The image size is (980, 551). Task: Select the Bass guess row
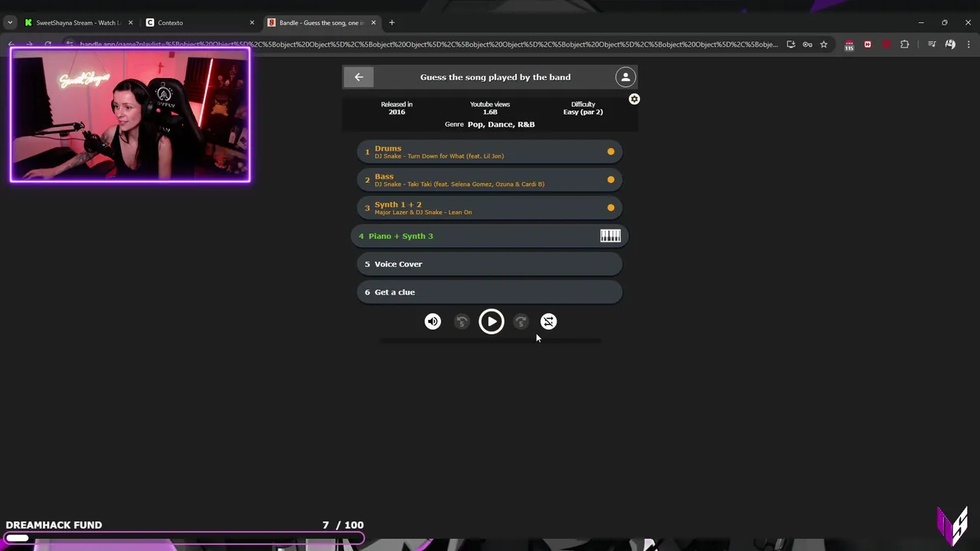pyautogui.click(x=490, y=180)
